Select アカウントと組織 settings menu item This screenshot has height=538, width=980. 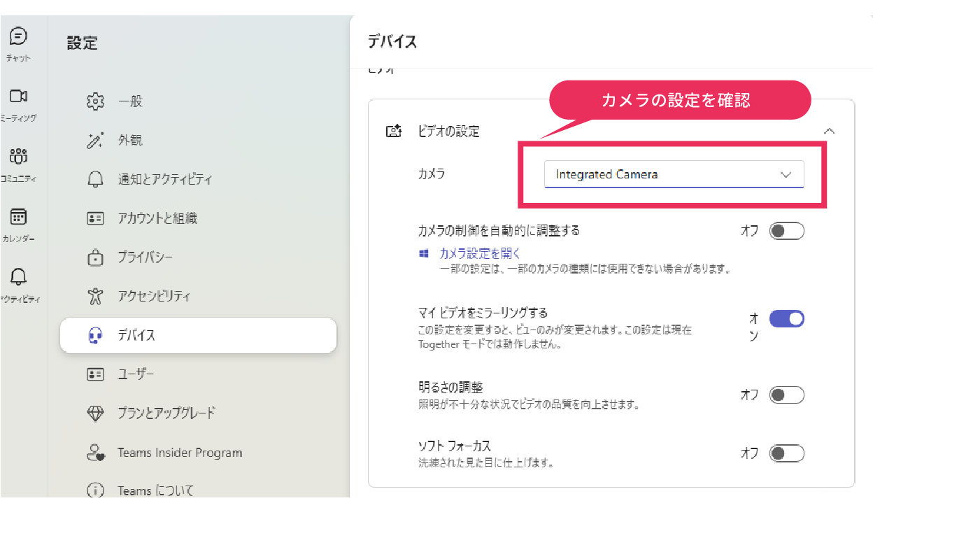coord(157,218)
